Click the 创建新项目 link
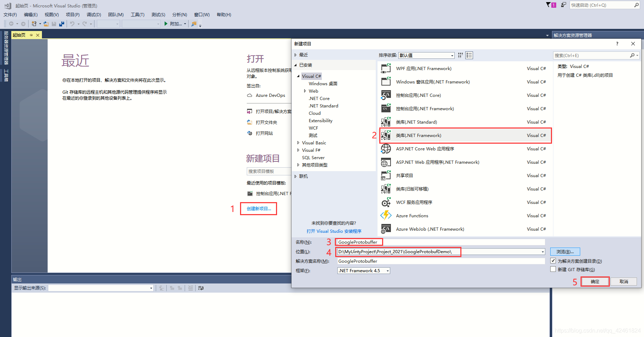The height and width of the screenshot is (337, 644). 258,208
